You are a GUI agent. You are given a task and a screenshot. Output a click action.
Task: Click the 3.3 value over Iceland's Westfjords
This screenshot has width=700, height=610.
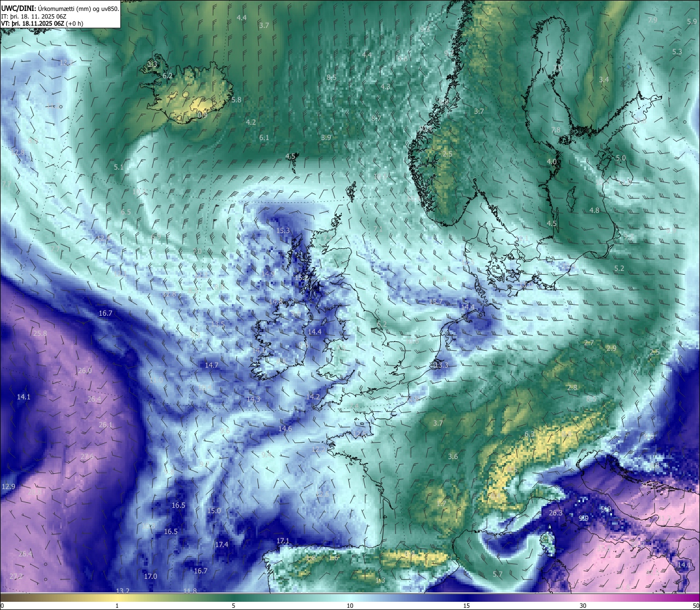click(x=152, y=64)
